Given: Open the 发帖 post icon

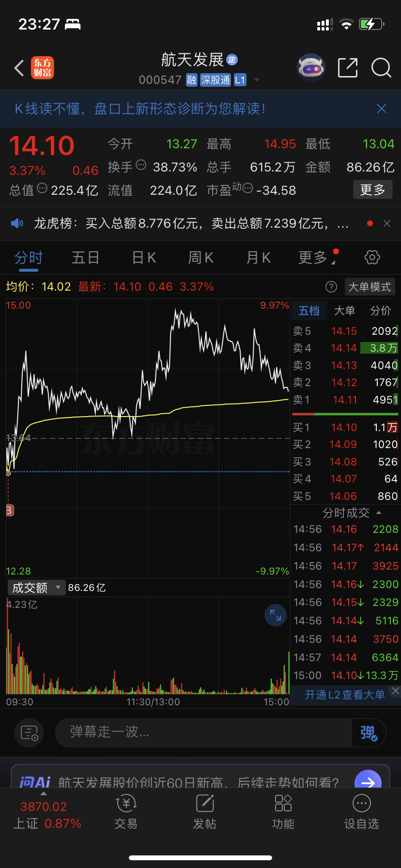Looking at the screenshot, I should pos(204,812).
